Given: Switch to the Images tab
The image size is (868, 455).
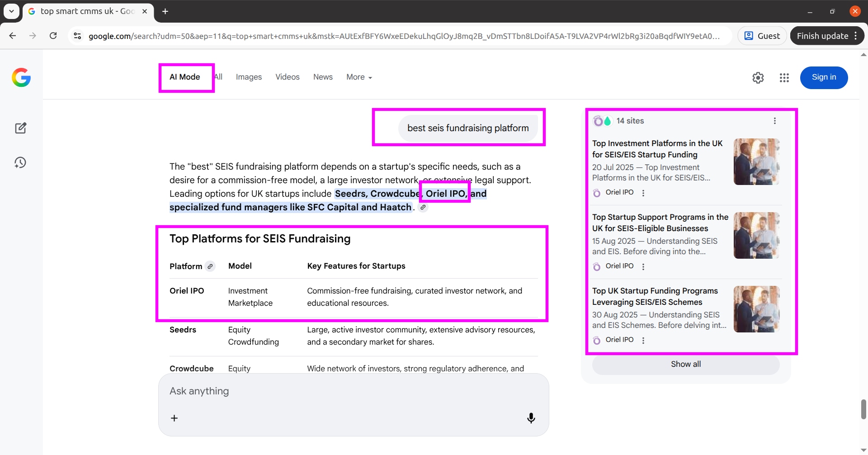Looking at the screenshot, I should pos(249,77).
